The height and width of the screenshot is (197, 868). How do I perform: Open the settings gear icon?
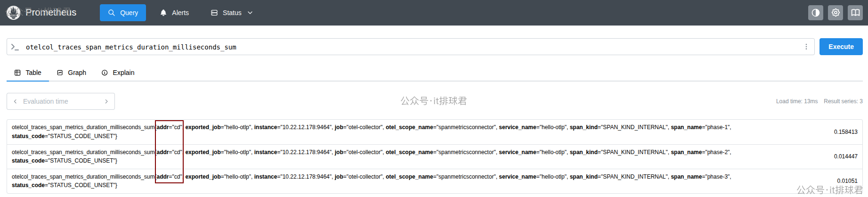tap(836, 13)
